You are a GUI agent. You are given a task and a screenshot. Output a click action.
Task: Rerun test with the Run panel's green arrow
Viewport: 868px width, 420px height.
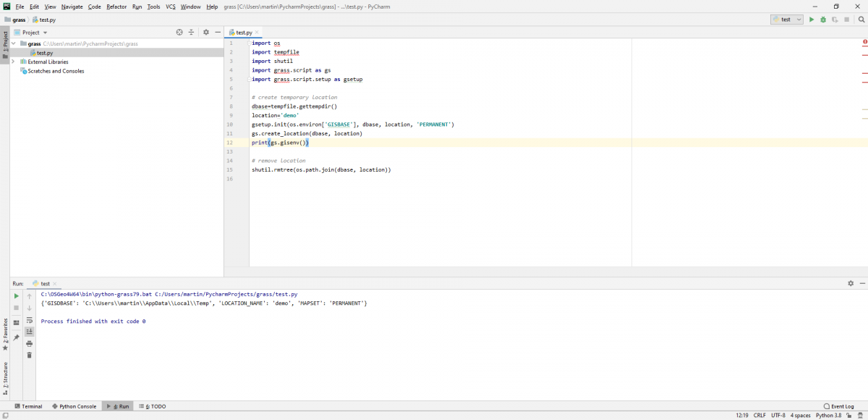tap(16, 296)
